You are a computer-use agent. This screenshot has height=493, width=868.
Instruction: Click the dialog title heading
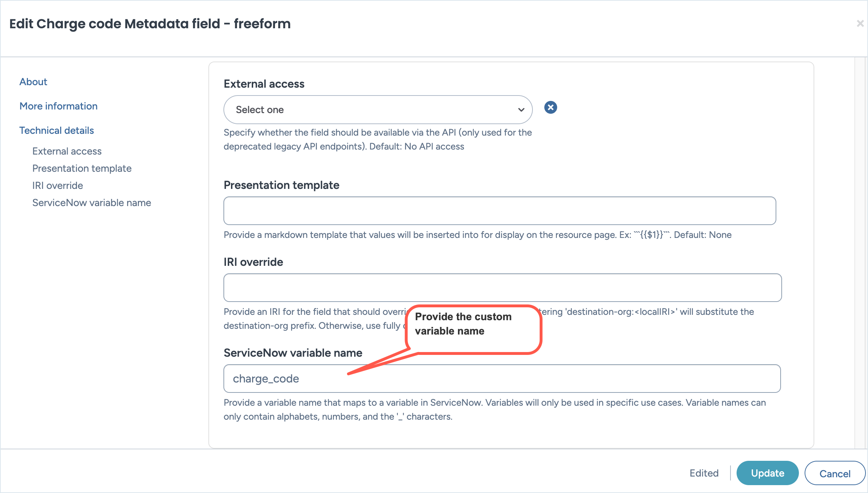click(150, 24)
